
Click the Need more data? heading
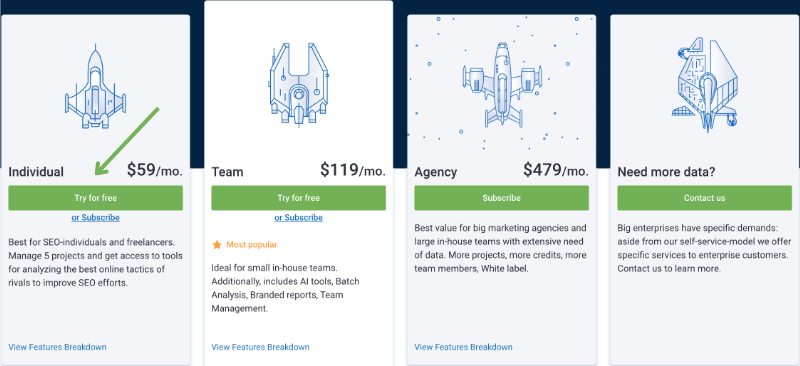(666, 172)
